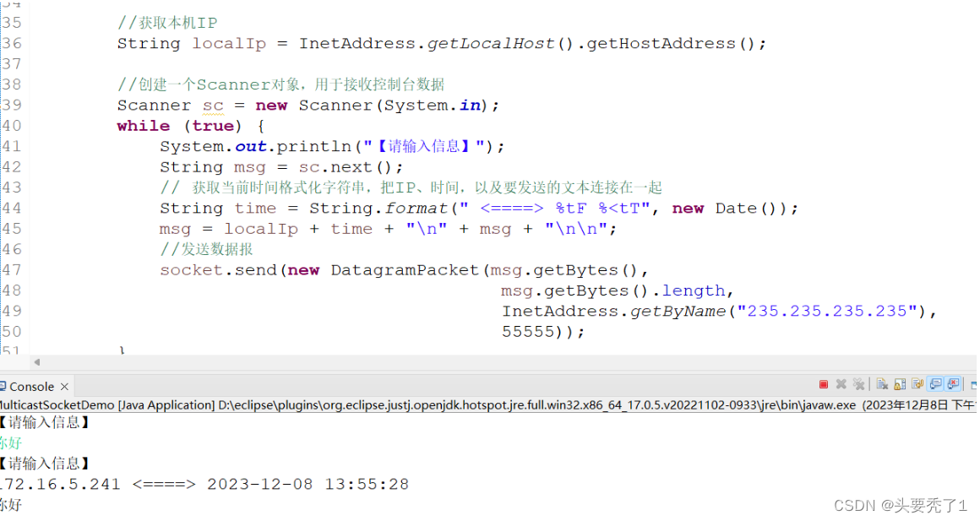Click the "localIp + time" expression on line 45
This screenshot has width=980, height=521.
(298, 230)
